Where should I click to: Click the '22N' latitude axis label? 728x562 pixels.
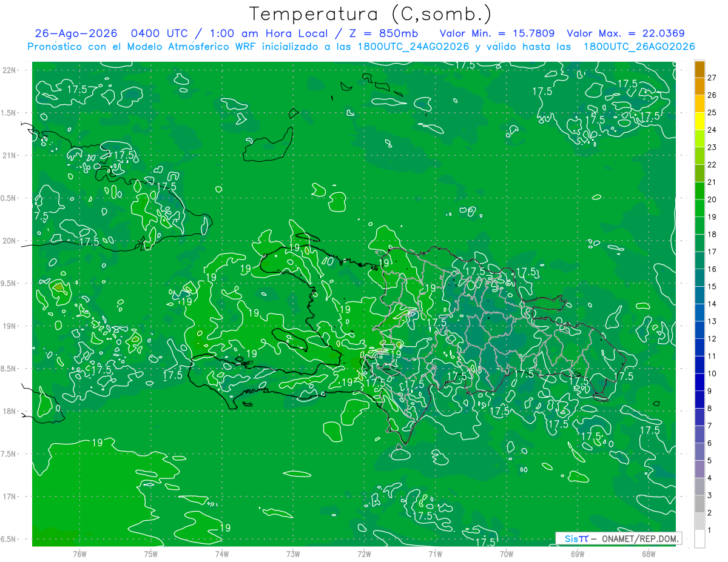click(x=9, y=70)
